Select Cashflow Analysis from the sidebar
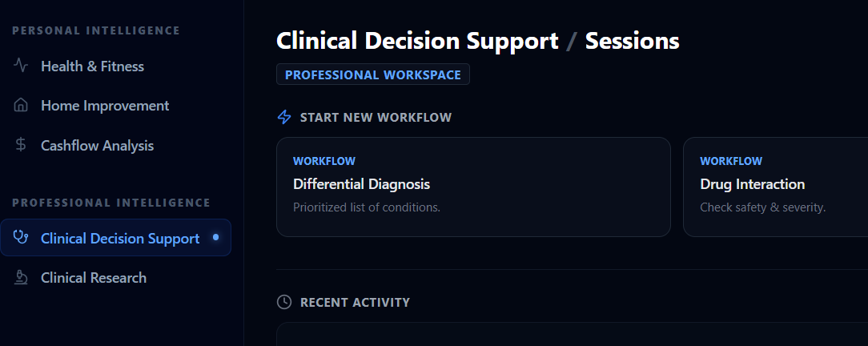Viewport: 868px width, 346px height. (x=97, y=146)
